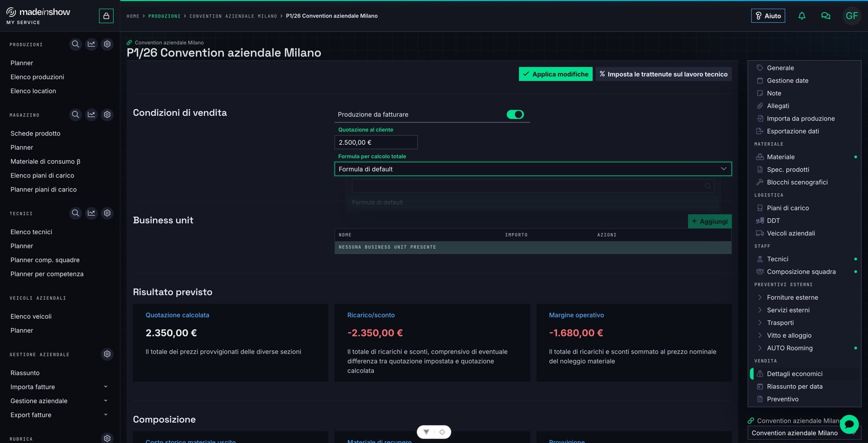Open search in the Produzioni section
Viewport: 868px width, 443px height.
tap(75, 44)
